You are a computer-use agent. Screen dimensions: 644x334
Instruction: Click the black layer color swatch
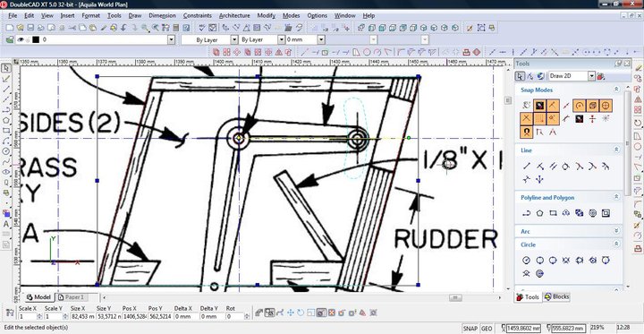(36, 40)
